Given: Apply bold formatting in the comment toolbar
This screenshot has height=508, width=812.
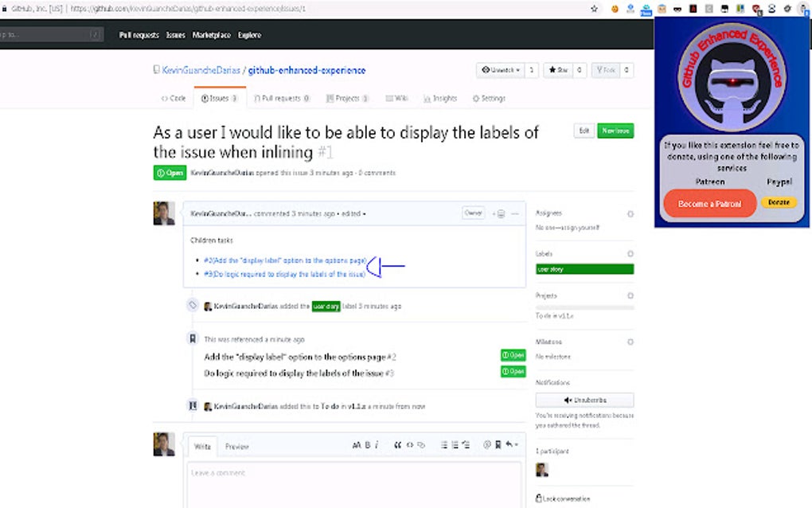Looking at the screenshot, I should [366, 445].
